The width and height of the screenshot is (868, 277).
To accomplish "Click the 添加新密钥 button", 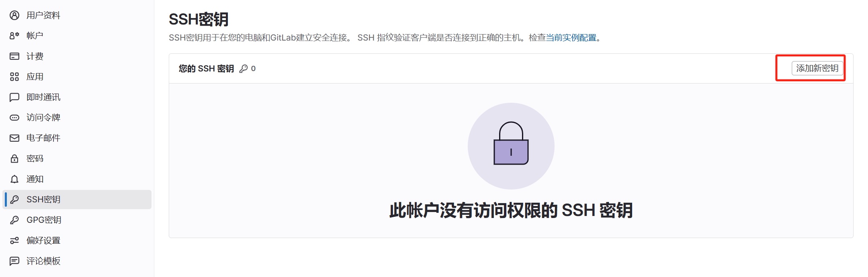I will tap(817, 68).
